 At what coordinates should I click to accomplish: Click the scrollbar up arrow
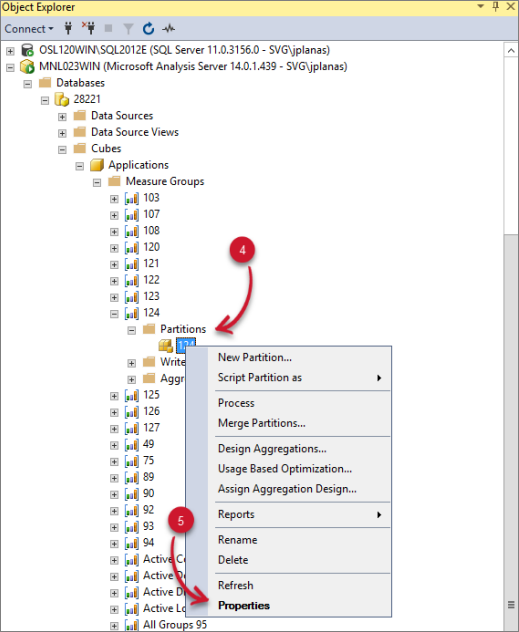click(511, 50)
